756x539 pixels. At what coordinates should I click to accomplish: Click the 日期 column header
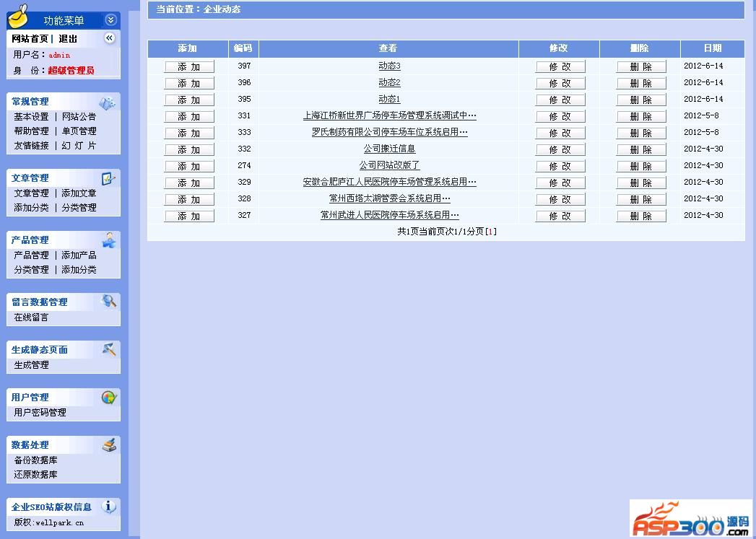(x=713, y=48)
